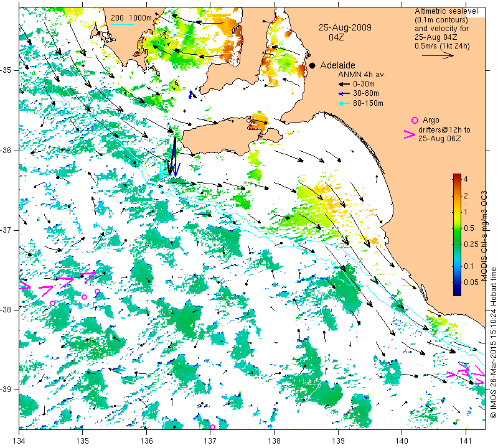This screenshot has height=448, width=498.
Task: Click the '0-30m' depth legend label
Action: click(x=364, y=84)
